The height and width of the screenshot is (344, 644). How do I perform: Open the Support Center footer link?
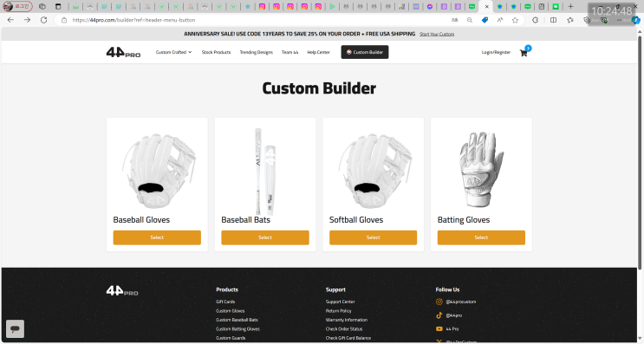click(340, 302)
